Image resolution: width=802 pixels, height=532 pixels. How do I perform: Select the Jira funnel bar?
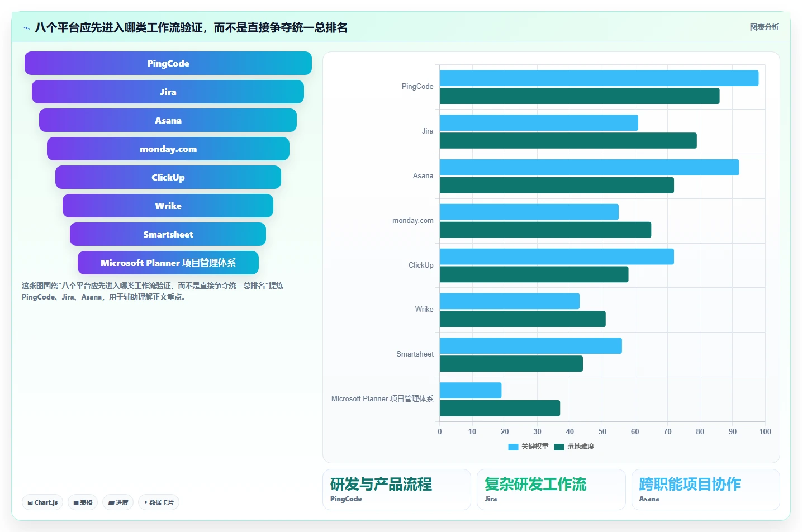tap(168, 92)
